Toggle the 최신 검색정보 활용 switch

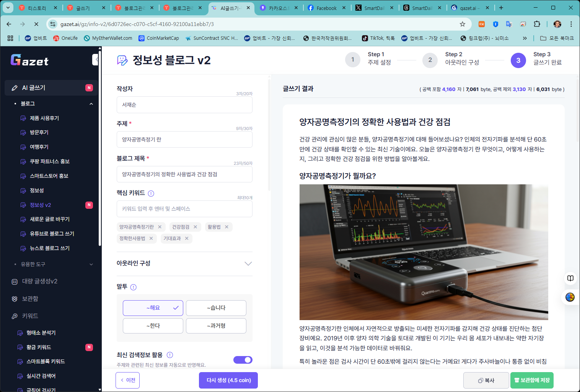(243, 360)
